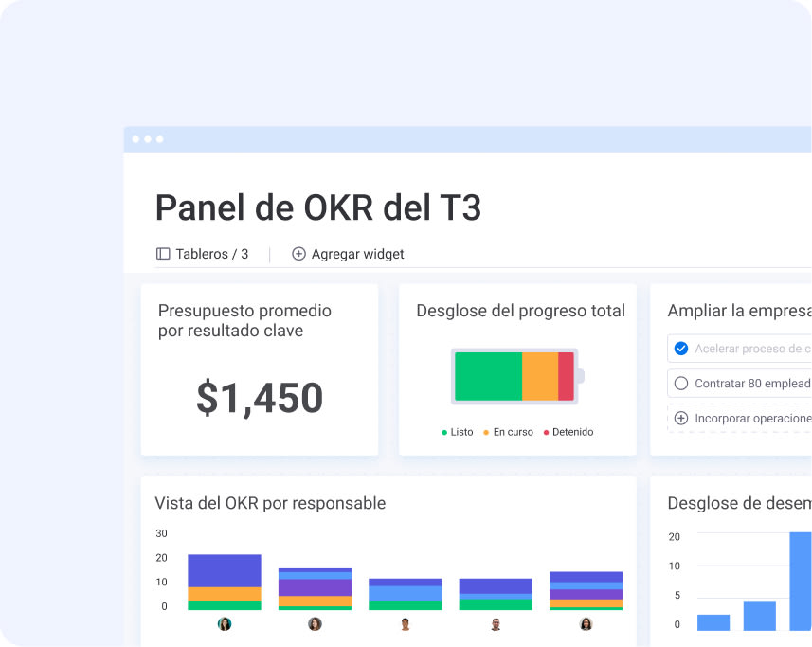Click tallest blue bar in Desglose chart
The image size is (812, 647).
801,582
